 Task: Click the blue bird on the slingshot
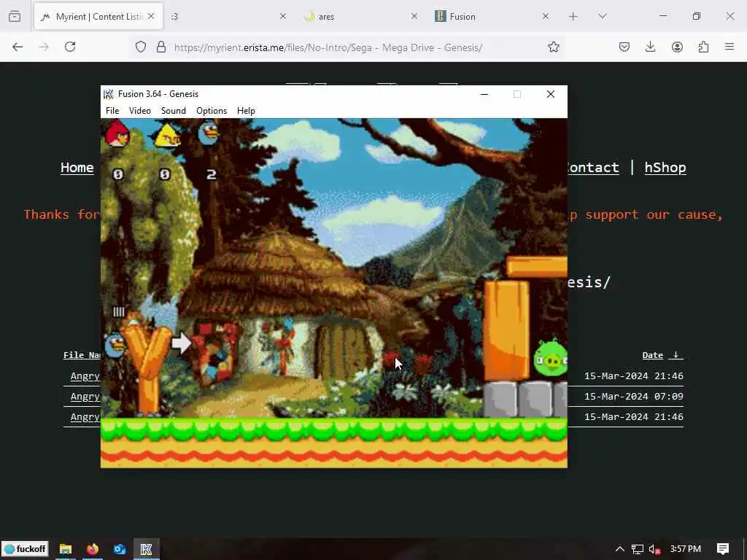point(115,345)
